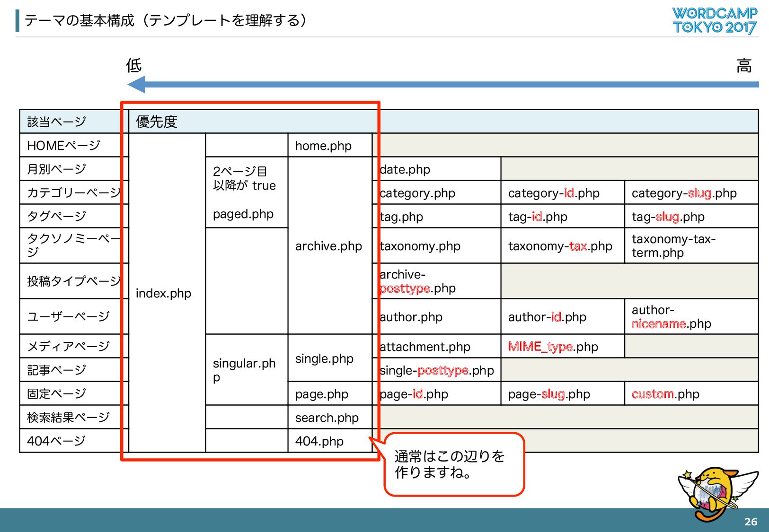Select the 'author.php' cell
The height and width of the screenshot is (532, 769).
tap(437, 316)
